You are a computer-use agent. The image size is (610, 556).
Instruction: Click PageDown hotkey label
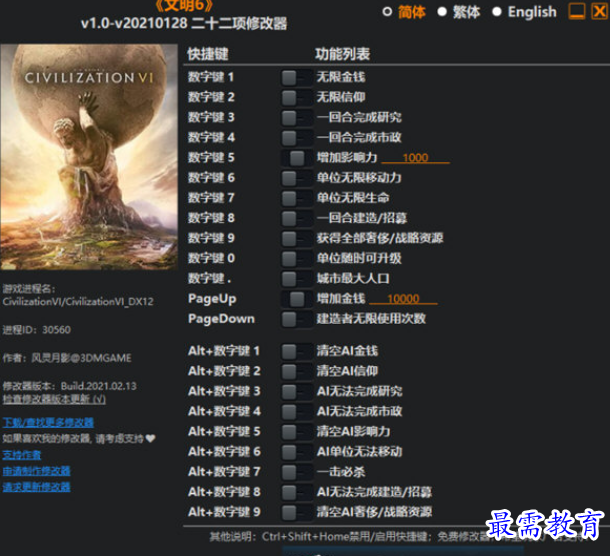pos(221,319)
